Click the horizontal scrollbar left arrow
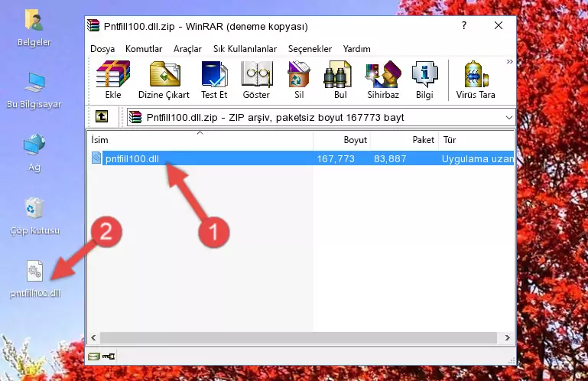The height and width of the screenshot is (381, 588). pyautogui.click(x=93, y=337)
